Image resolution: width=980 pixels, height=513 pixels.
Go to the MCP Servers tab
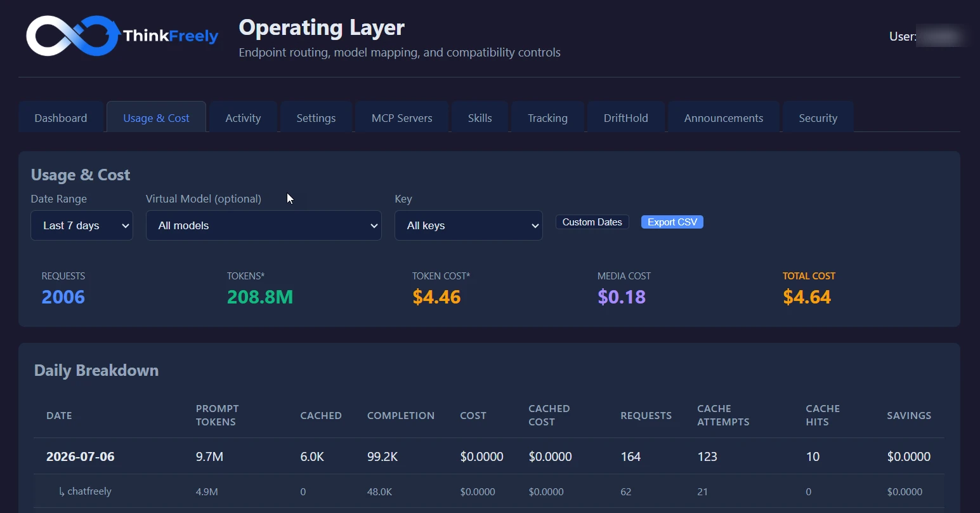point(402,117)
